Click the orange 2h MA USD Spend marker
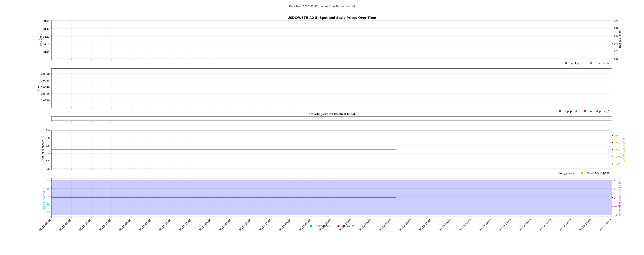 point(582,173)
